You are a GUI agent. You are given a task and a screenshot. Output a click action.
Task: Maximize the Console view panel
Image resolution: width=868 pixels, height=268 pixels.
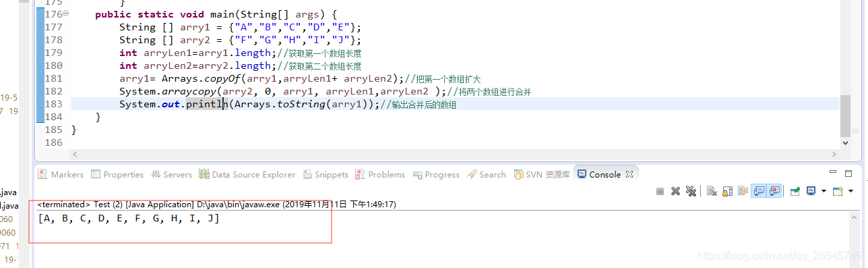pyautogui.click(x=848, y=173)
